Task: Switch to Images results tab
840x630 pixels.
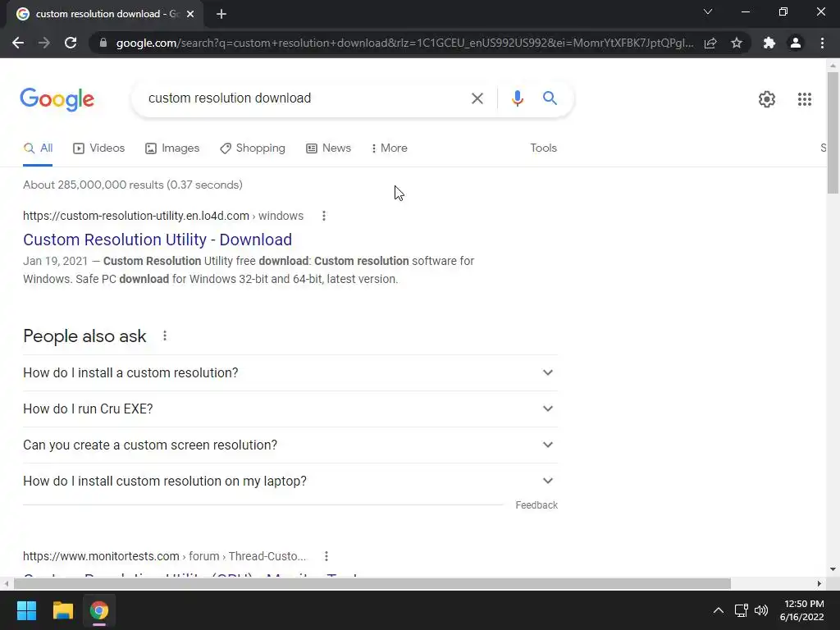Action: pyautogui.click(x=172, y=148)
